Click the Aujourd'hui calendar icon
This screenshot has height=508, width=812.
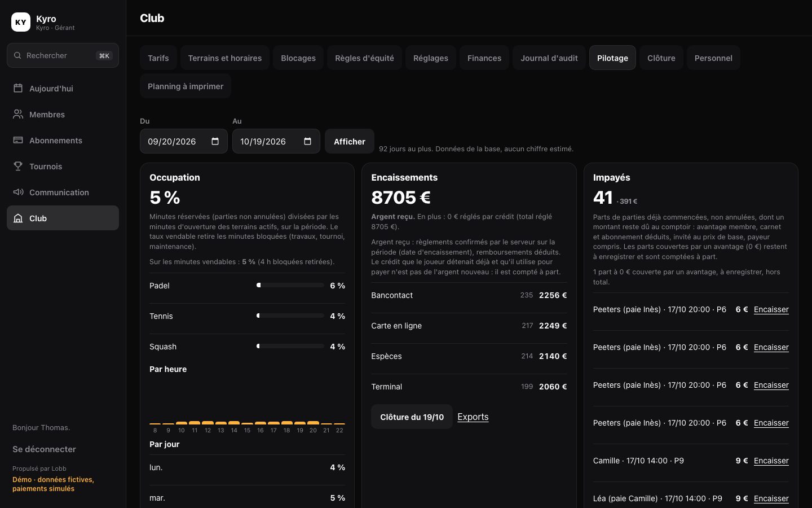coord(18,88)
